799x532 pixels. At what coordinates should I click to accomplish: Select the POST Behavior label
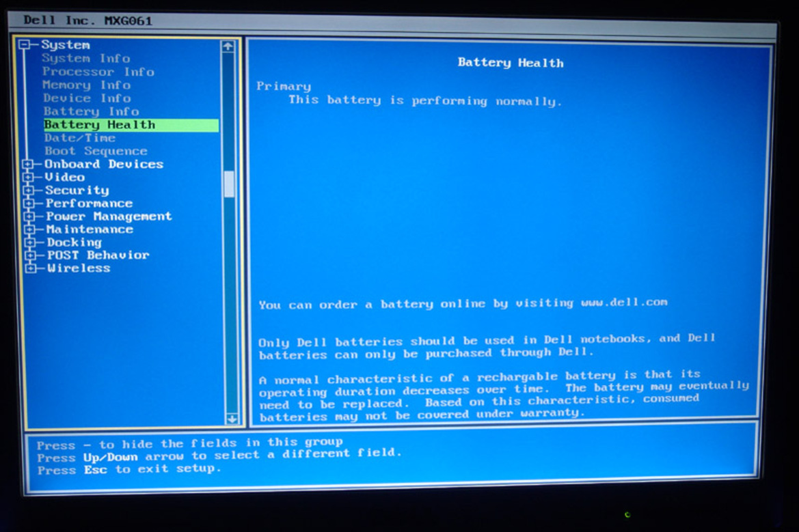click(x=98, y=255)
